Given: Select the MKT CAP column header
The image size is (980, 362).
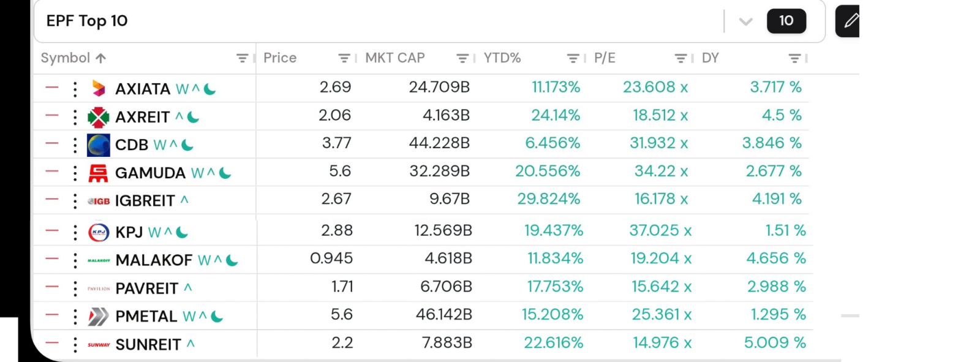Looking at the screenshot, I should [395, 58].
